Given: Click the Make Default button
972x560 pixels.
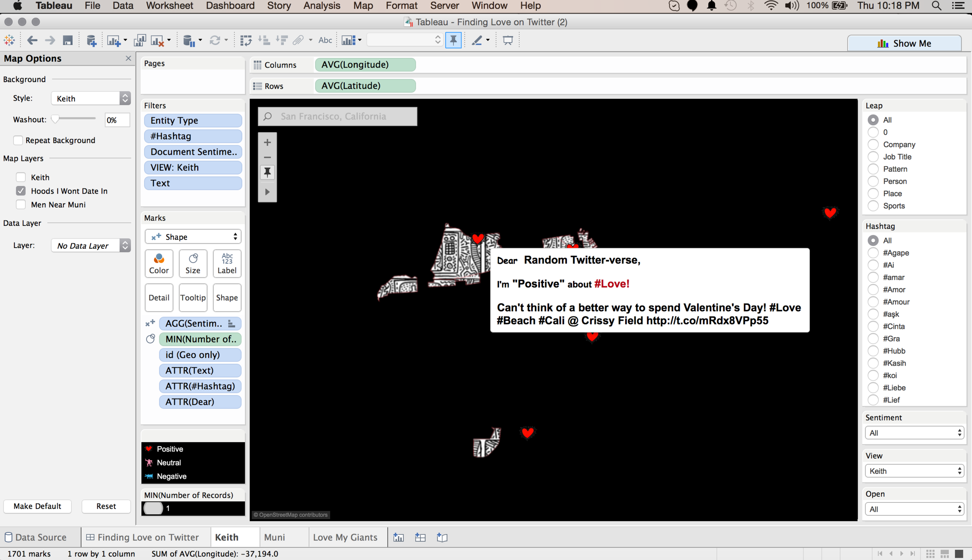Looking at the screenshot, I should (x=37, y=506).
